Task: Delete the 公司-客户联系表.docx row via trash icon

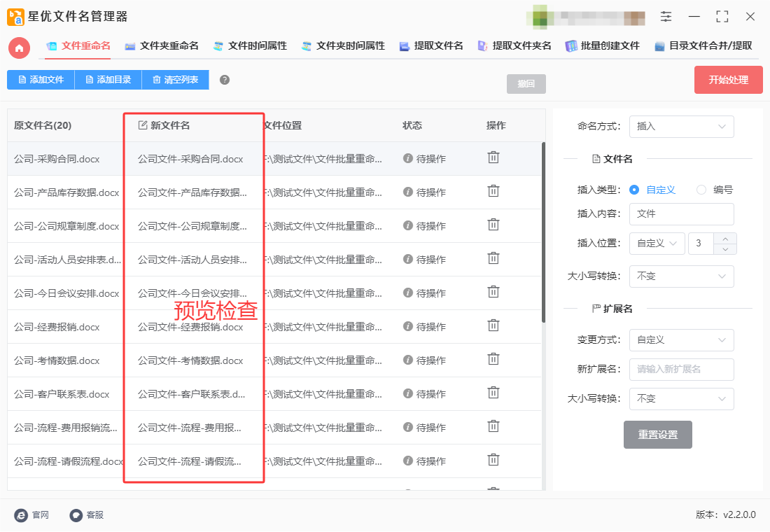Action: click(x=493, y=393)
